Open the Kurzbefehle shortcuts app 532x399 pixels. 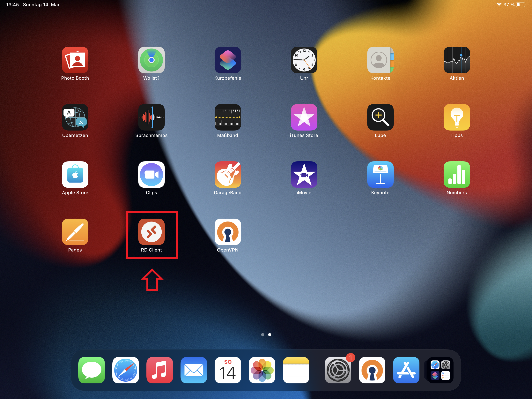point(228,60)
